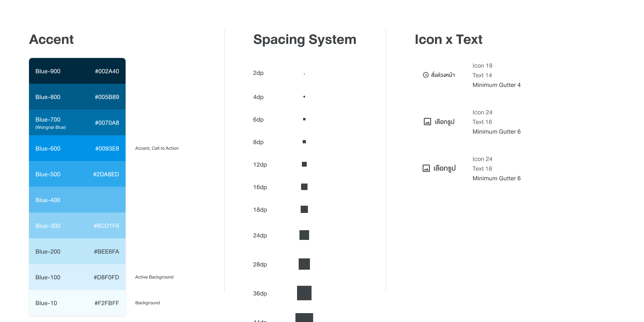Click the image icon in the Text 18 example

coord(426,168)
